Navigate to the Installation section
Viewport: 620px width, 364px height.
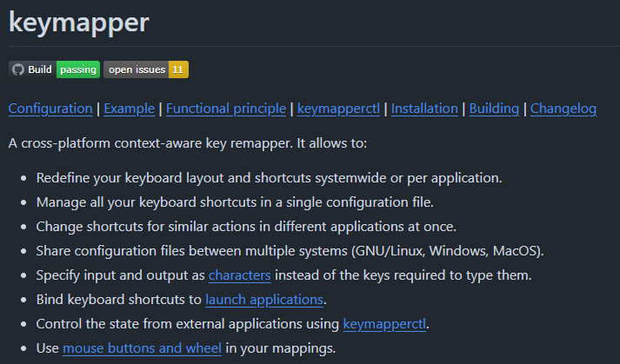pos(424,109)
